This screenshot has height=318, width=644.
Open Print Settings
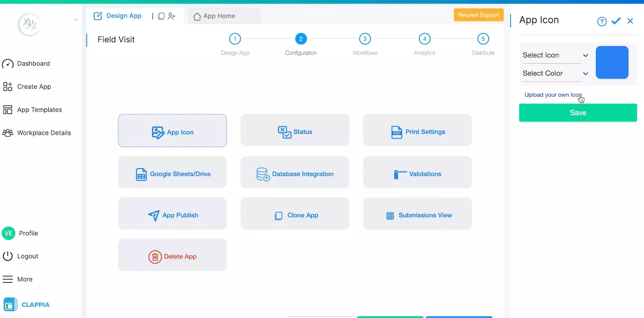pos(417,130)
